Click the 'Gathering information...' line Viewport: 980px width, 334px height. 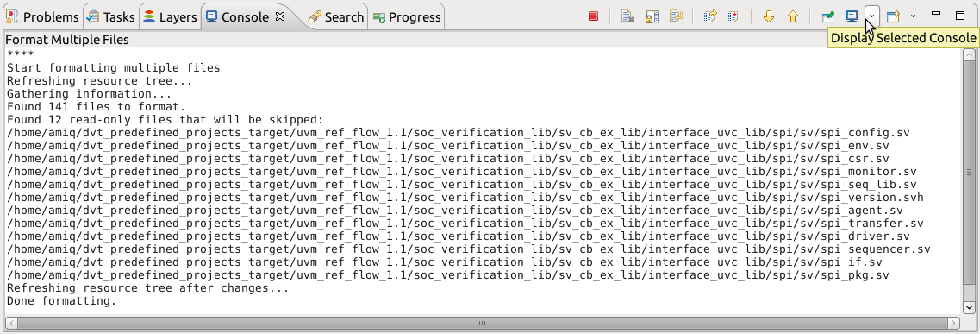(x=89, y=94)
